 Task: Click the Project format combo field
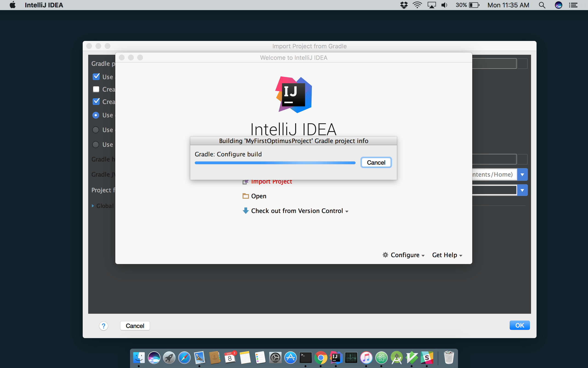point(494,190)
